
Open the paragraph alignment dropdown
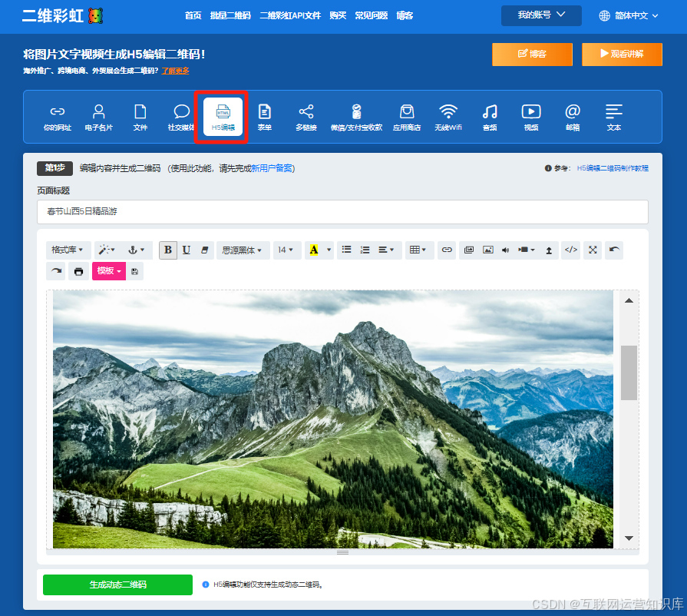(x=386, y=250)
